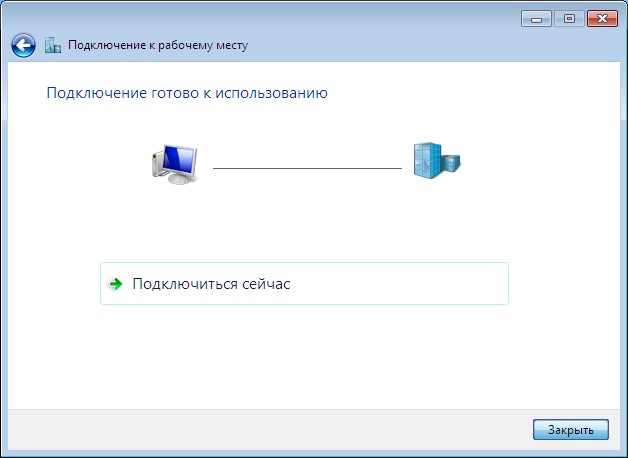
Task: Close the window using the red X
Action: (x=602, y=19)
